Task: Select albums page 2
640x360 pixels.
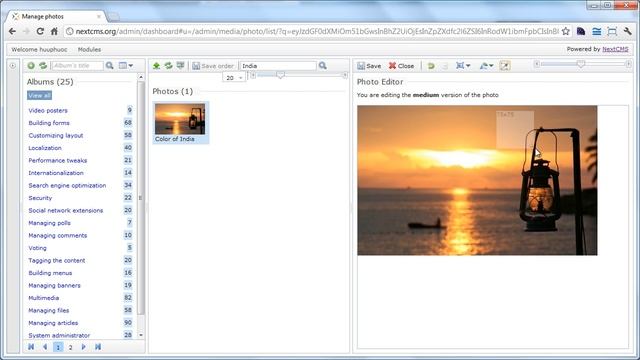Action: [71, 347]
